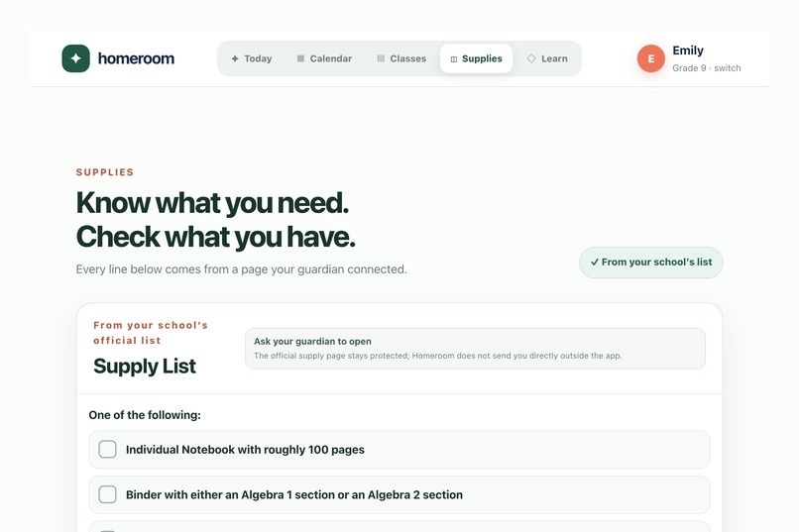Screen dimensions: 799x532
Task: Click the homeroom brand name text
Action: [136, 58]
